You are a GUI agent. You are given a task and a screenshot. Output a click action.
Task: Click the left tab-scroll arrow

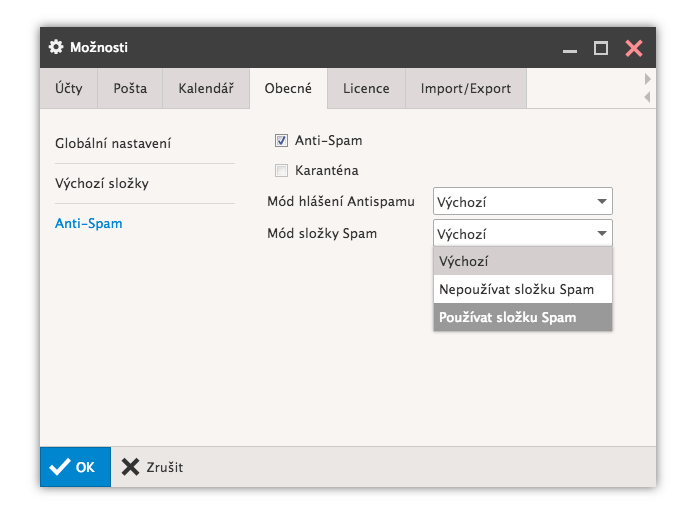[x=647, y=97]
